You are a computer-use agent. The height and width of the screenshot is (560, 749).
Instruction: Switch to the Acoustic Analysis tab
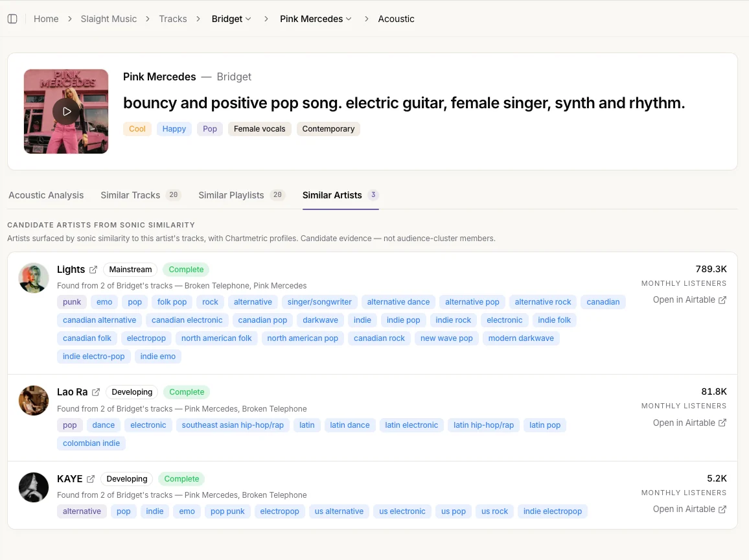pos(46,195)
